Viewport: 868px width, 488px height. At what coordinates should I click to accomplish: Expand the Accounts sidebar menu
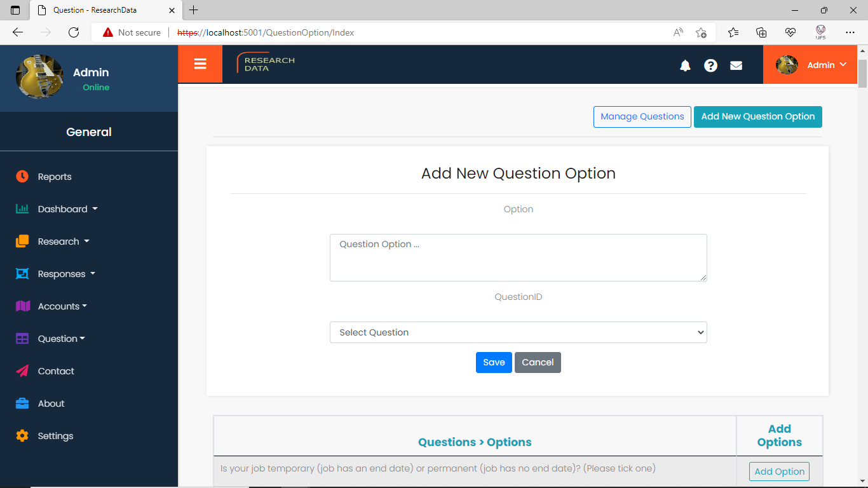coord(62,306)
